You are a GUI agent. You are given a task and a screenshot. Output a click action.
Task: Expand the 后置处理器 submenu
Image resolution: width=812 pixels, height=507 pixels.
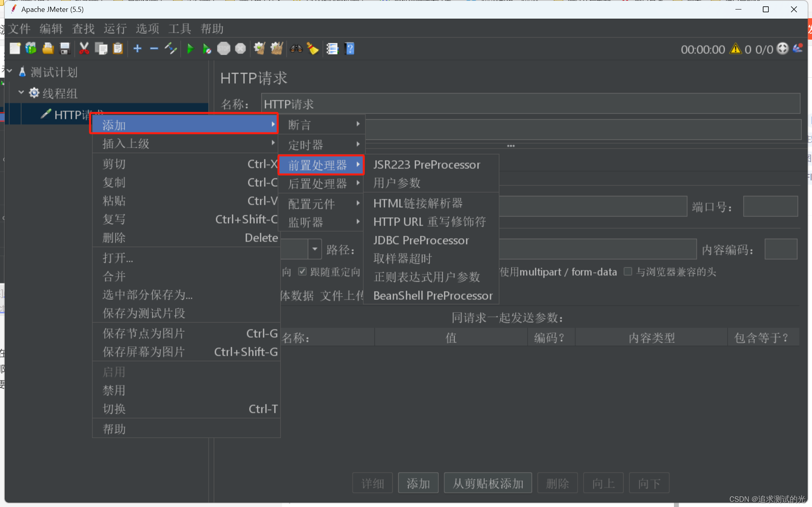pyautogui.click(x=321, y=184)
